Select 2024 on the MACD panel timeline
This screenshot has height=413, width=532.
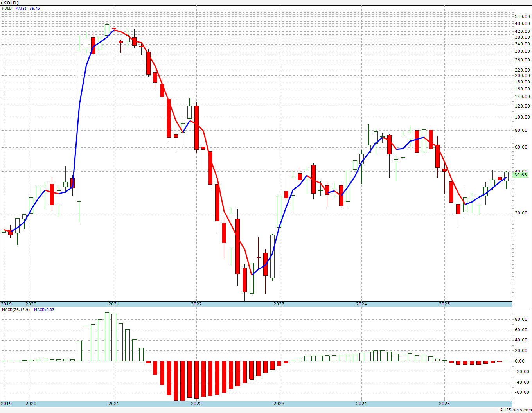(x=361, y=404)
